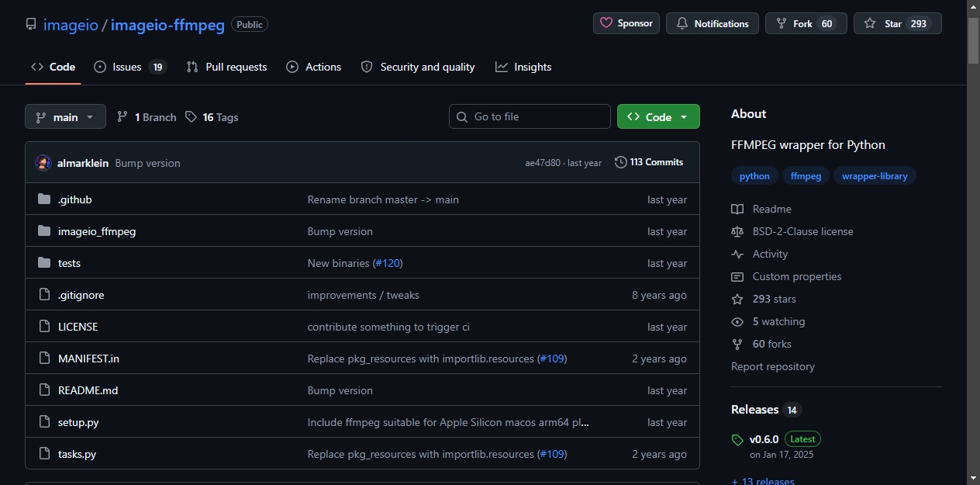Viewport: 980px width, 485px height.
Task: Open the Custom properties link
Action: point(786,276)
